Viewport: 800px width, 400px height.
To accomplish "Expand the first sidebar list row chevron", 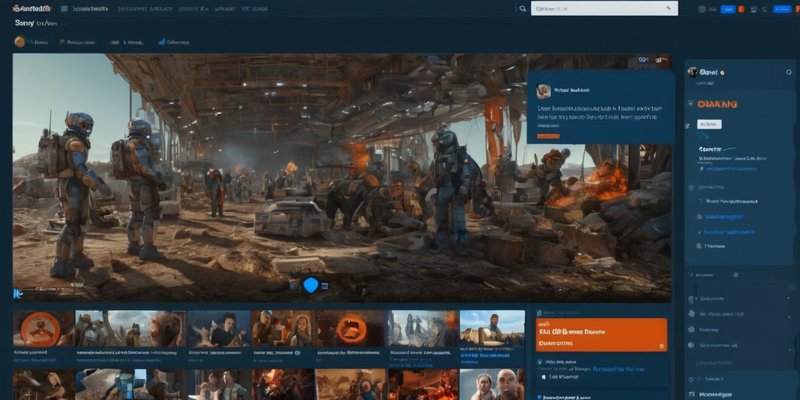I will click(789, 298).
